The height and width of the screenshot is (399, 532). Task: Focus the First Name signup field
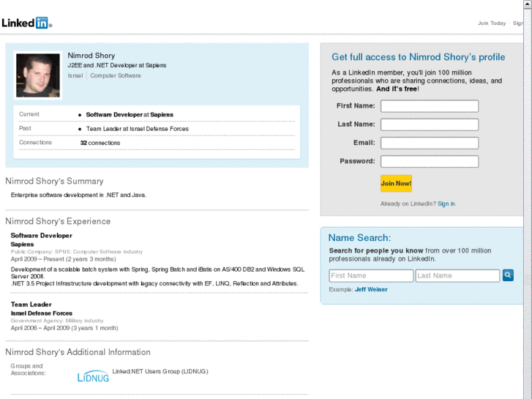coord(430,106)
